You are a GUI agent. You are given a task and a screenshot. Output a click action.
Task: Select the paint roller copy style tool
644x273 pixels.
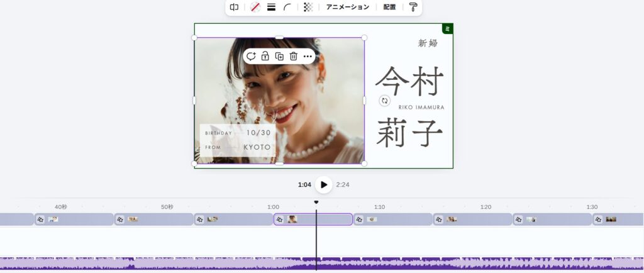(413, 8)
